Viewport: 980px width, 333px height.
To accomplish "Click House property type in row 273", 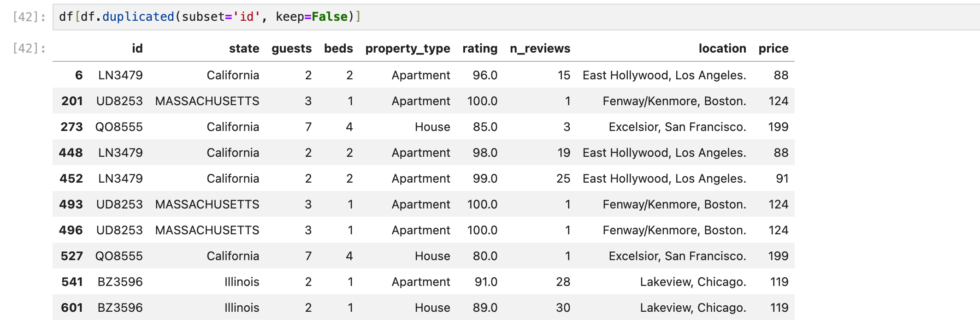I will tap(432, 127).
